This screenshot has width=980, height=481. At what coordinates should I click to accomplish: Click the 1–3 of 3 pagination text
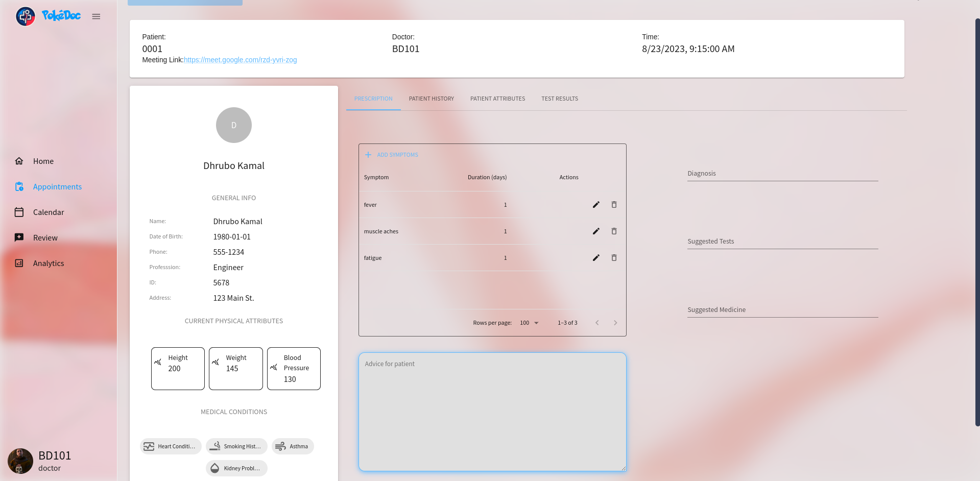pos(567,323)
